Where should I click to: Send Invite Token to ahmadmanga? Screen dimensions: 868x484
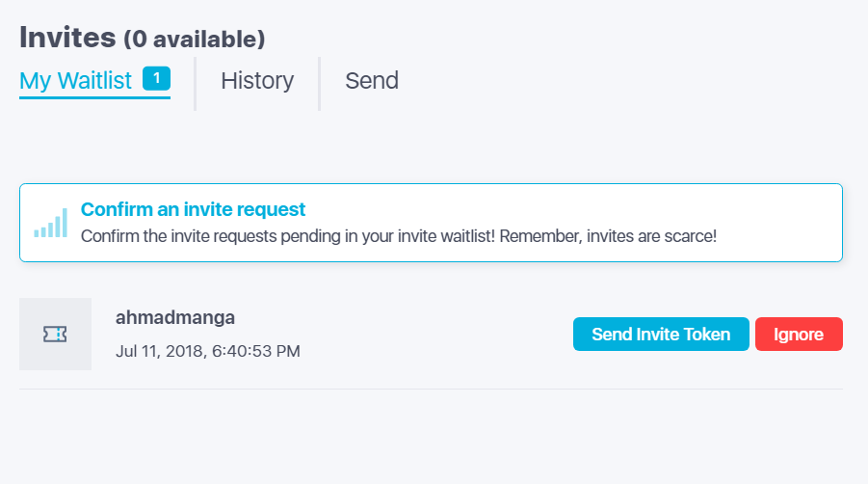click(x=661, y=334)
